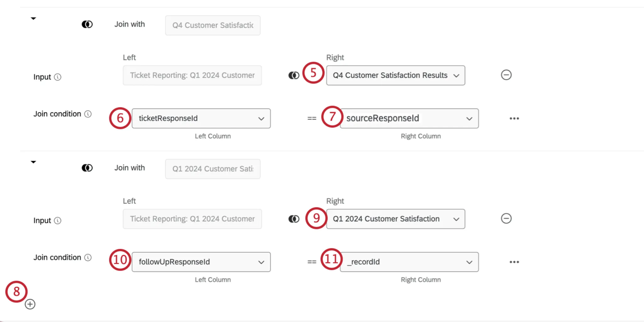Collapse the first join section triangle

pos(33,18)
